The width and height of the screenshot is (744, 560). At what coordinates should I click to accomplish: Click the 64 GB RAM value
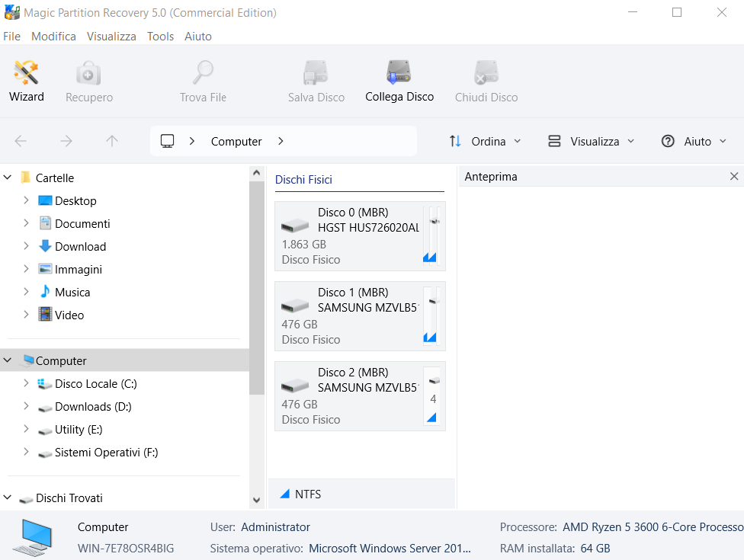coord(595,548)
